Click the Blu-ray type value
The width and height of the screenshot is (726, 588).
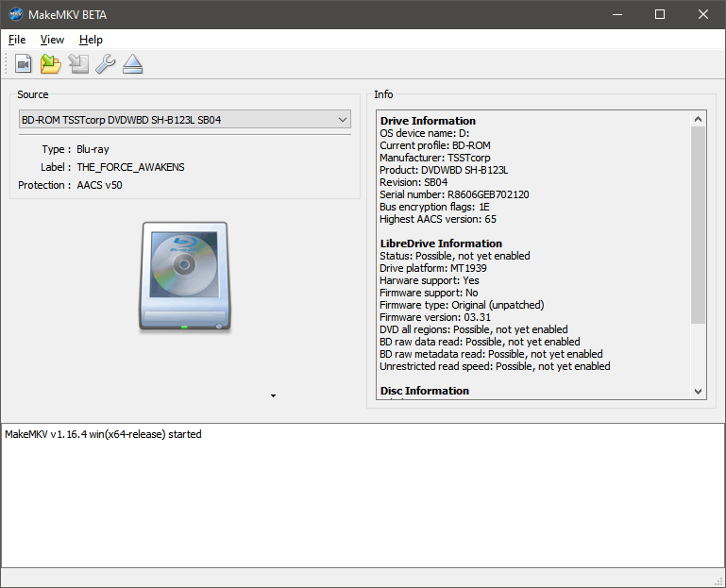(x=93, y=149)
